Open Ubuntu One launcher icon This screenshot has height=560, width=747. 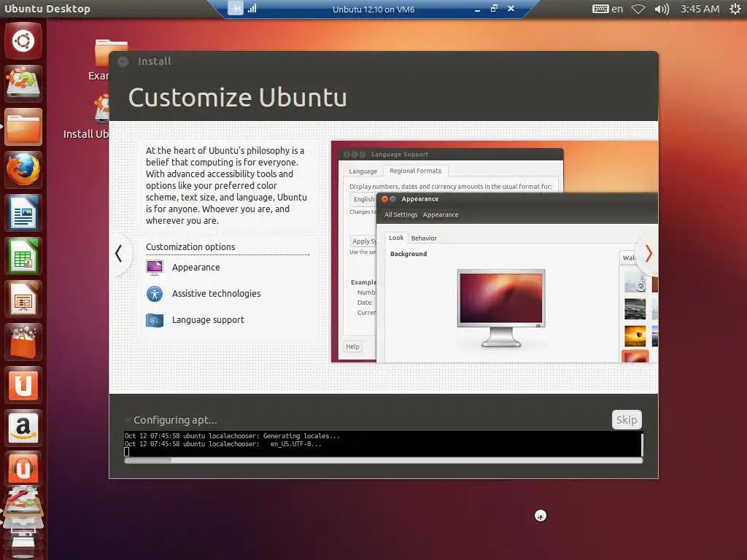tap(23, 385)
